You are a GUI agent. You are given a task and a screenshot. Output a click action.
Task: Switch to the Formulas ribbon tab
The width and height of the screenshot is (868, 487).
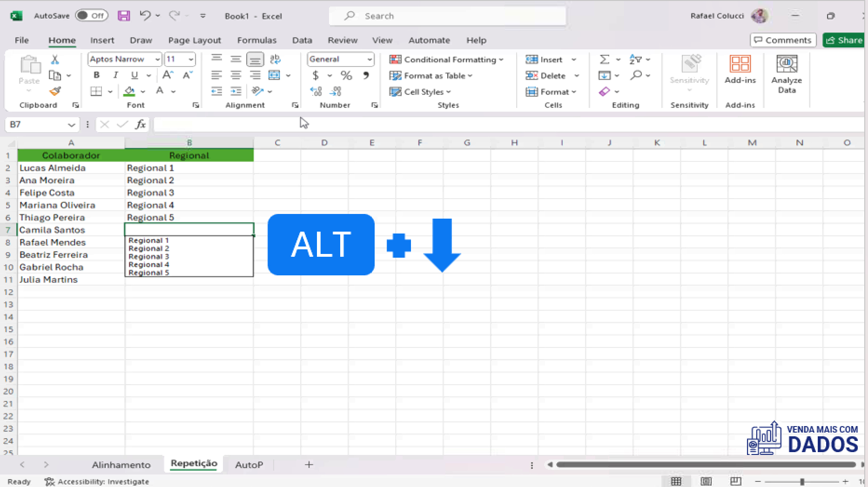pos(257,40)
